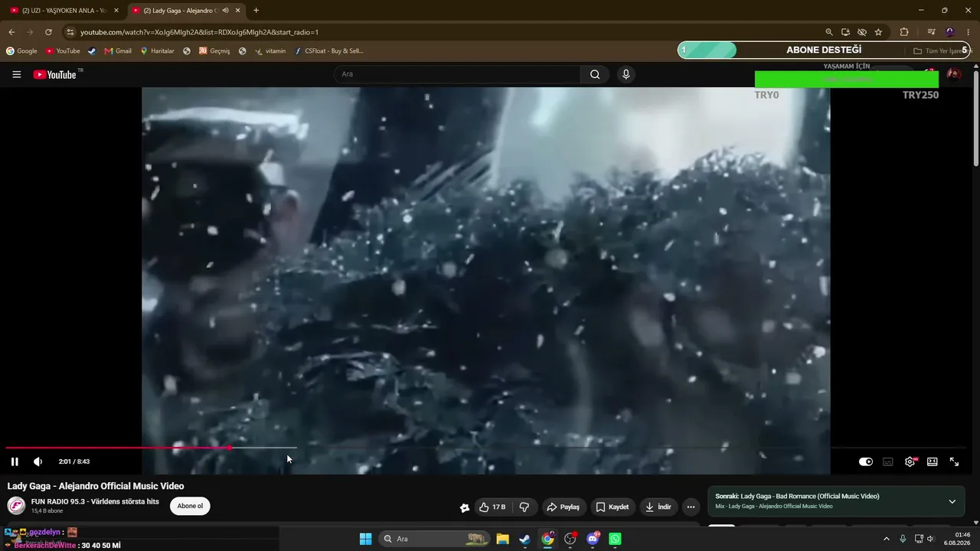
Task: Reload the current page
Action: (48, 32)
